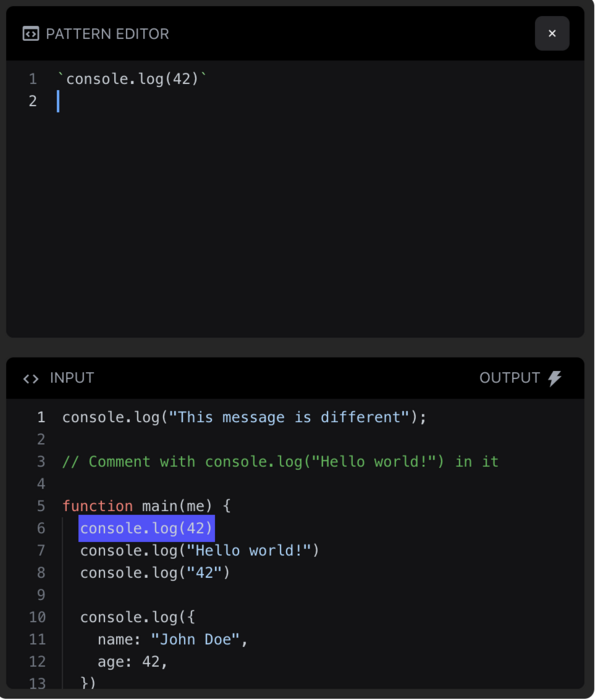
Task: Click the age: 42 line
Action: pyautogui.click(x=133, y=662)
